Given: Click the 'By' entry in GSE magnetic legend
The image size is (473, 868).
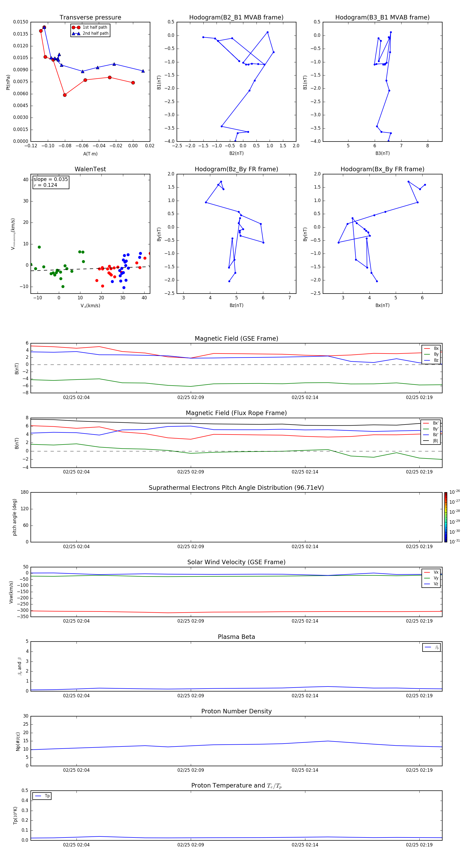Looking at the screenshot, I should click(431, 354).
